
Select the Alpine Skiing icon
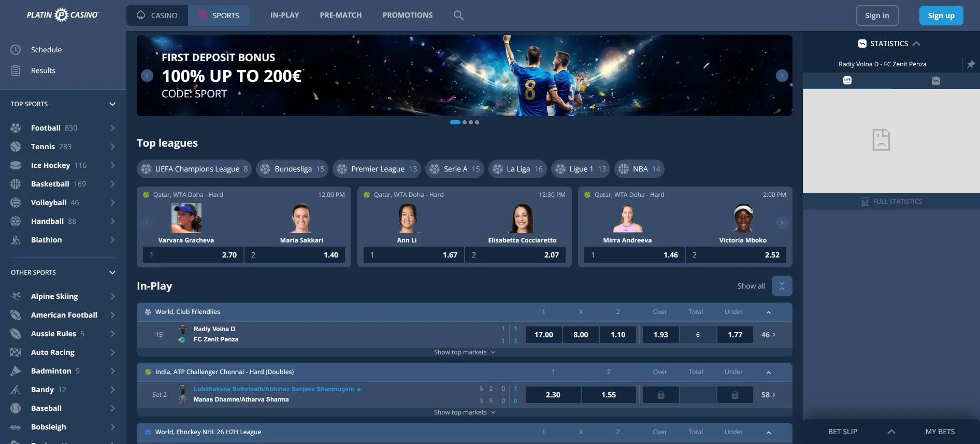pos(16,296)
